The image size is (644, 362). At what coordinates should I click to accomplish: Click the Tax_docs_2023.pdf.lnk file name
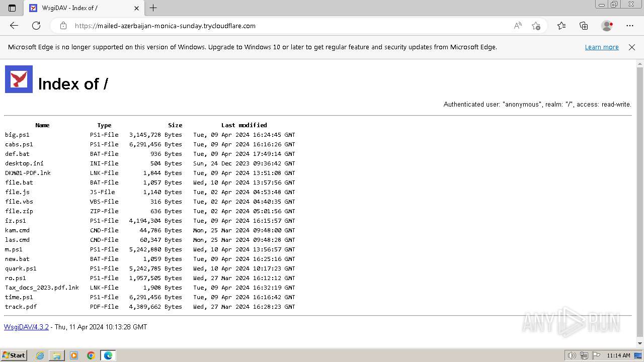click(x=42, y=288)
